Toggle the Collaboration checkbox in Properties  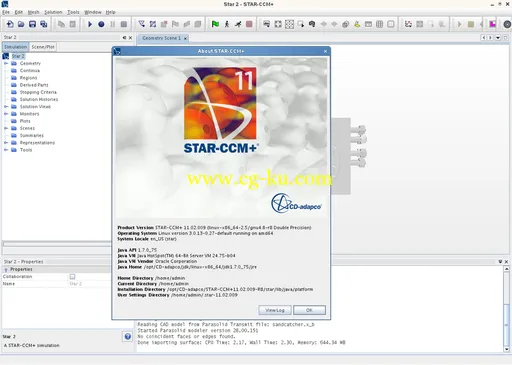[72, 276]
